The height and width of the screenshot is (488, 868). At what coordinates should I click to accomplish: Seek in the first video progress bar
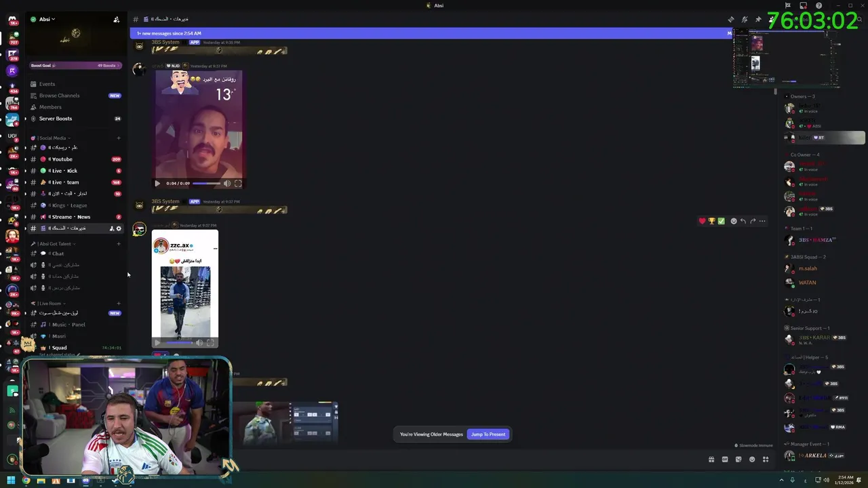point(207,183)
